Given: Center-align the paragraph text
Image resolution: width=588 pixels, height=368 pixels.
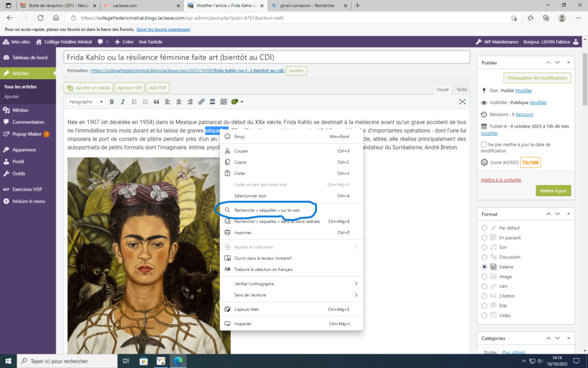Looking at the screenshot, I should click(x=179, y=101).
